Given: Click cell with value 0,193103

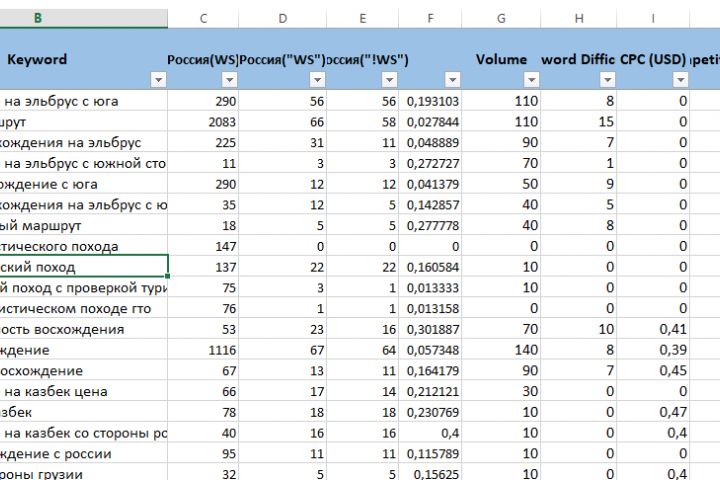Looking at the screenshot, I should [x=430, y=101].
